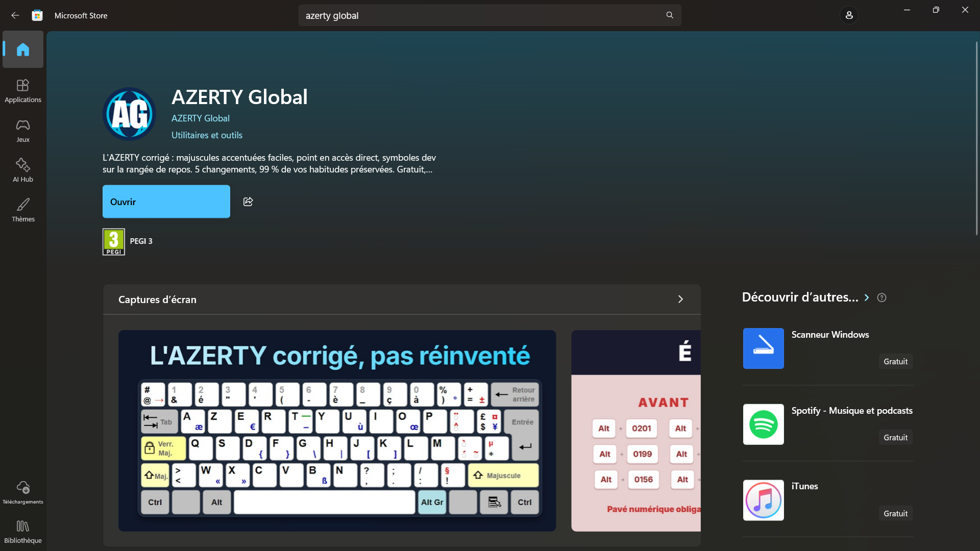Image resolution: width=980 pixels, height=551 pixels.
Task: Select Jeux in the sidebar
Action: click(x=22, y=130)
